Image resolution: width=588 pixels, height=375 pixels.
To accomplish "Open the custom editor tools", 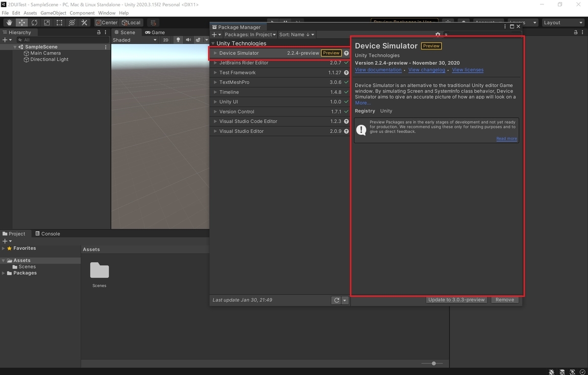I will point(84,23).
